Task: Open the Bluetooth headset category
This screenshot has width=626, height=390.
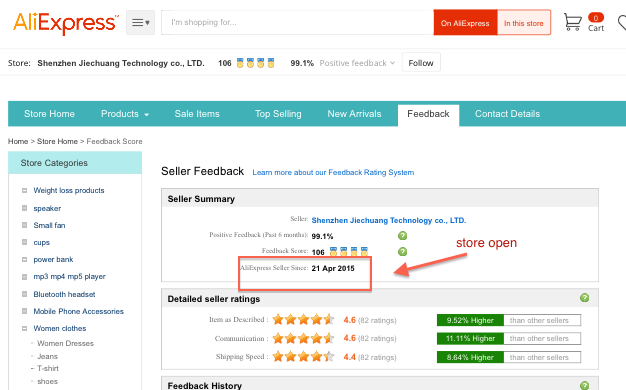Action: click(64, 294)
